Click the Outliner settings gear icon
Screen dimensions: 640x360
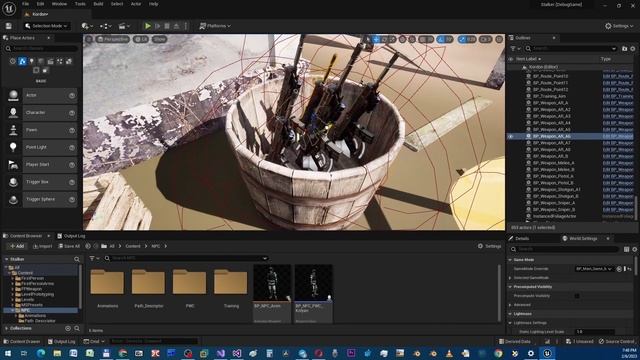point(633,49)
